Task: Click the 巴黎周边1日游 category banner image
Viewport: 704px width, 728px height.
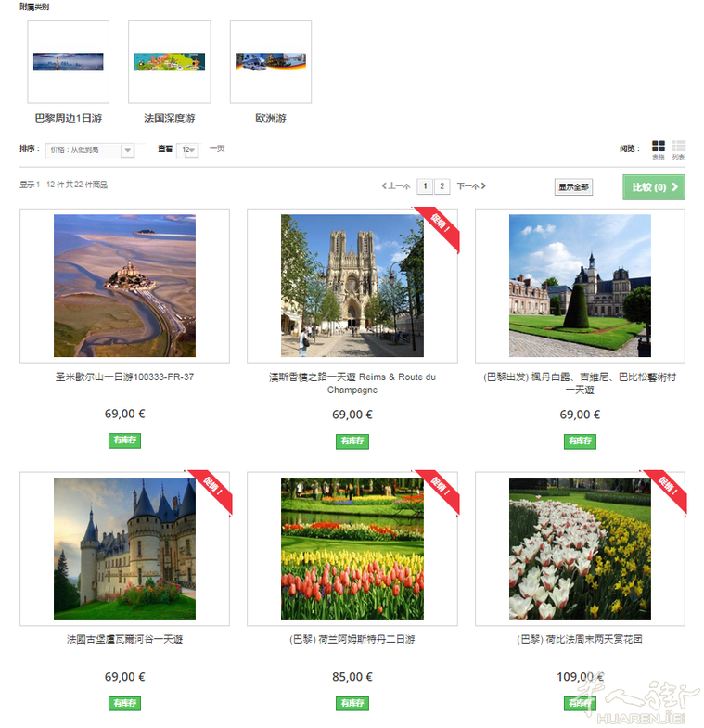Action: point(68,62)
